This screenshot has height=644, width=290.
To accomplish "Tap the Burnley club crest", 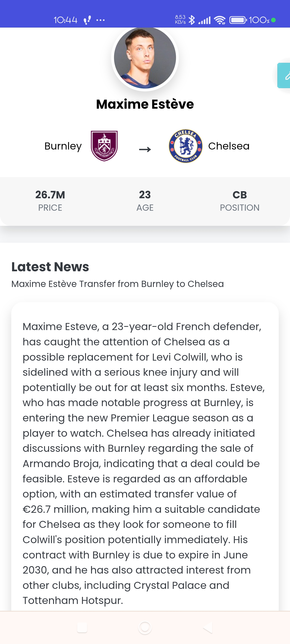I will pyautogui.click(x=104, y=146).
